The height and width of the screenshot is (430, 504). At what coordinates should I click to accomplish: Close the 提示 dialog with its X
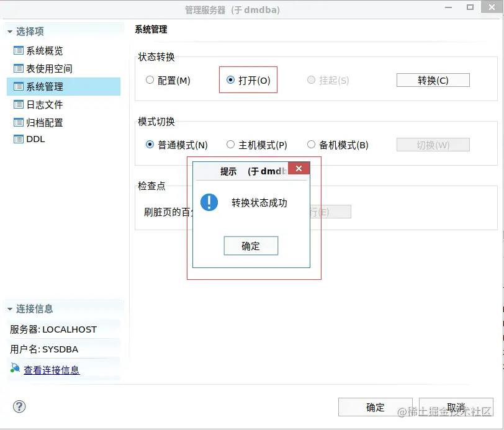(x=299, y=168)
